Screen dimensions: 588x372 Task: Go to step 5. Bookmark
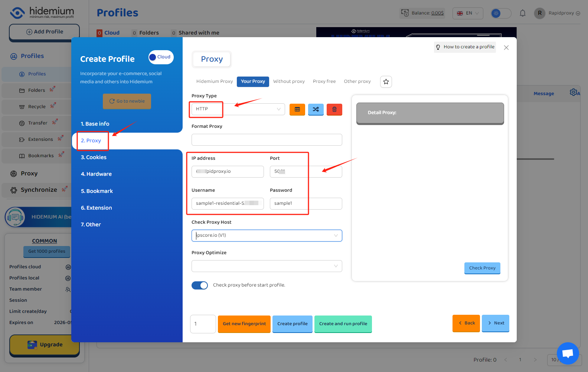97,191
